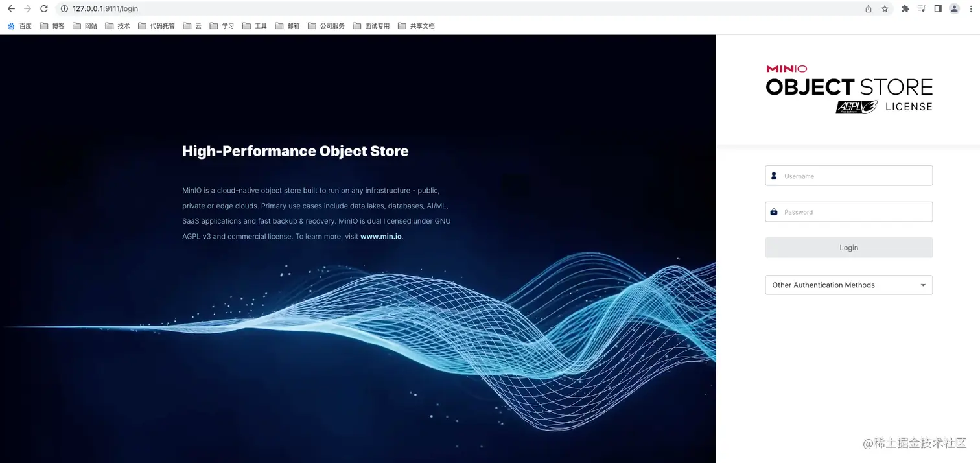980x463 pixels.
Task: Click the lock icon in the Password field
Action: tap(774, 212)
